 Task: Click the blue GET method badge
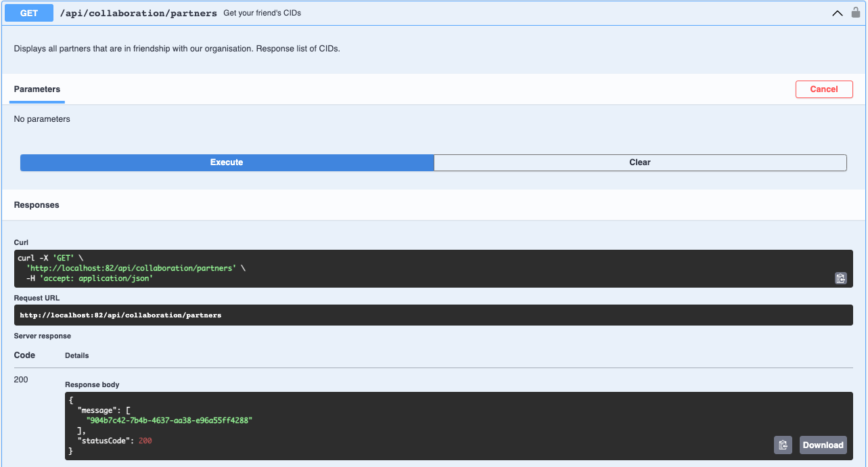(x=29, y=13)
